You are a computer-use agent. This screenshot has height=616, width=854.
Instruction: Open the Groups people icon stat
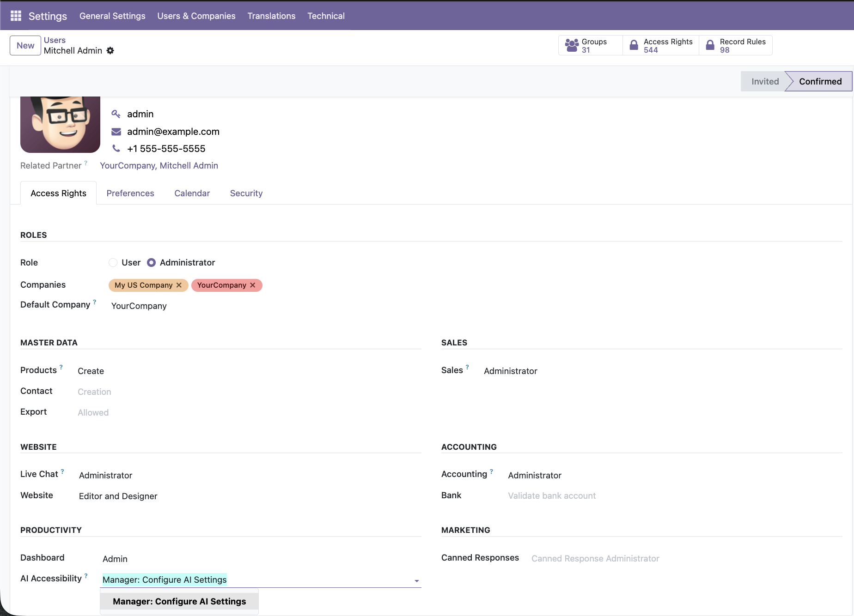click(572, 45)
